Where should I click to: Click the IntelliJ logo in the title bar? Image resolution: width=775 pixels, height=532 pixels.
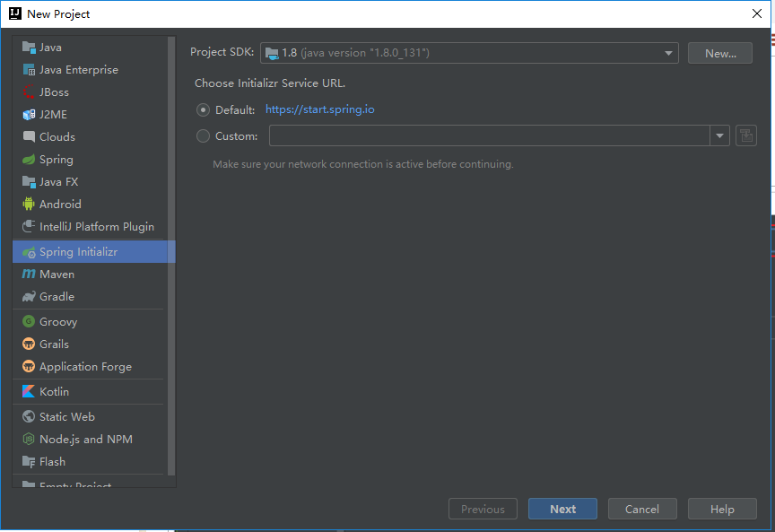point(15,13)
